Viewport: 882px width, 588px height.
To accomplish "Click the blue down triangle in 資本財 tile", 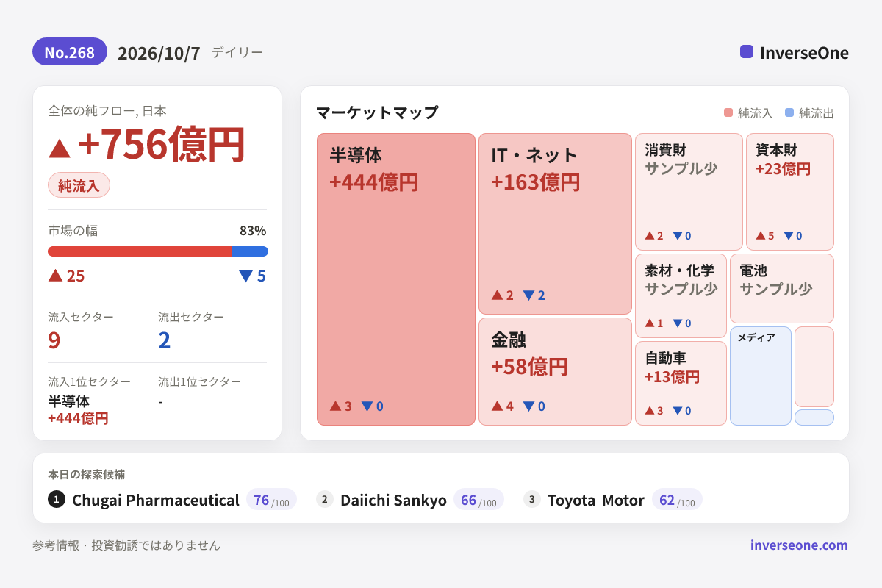I will pyautogui.click(x=789, y=236).
